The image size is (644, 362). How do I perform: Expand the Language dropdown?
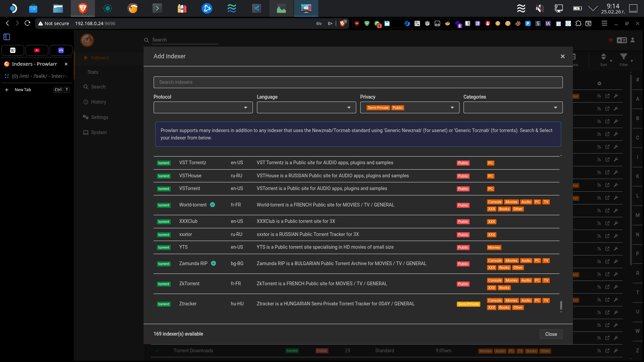pos(306,108)
